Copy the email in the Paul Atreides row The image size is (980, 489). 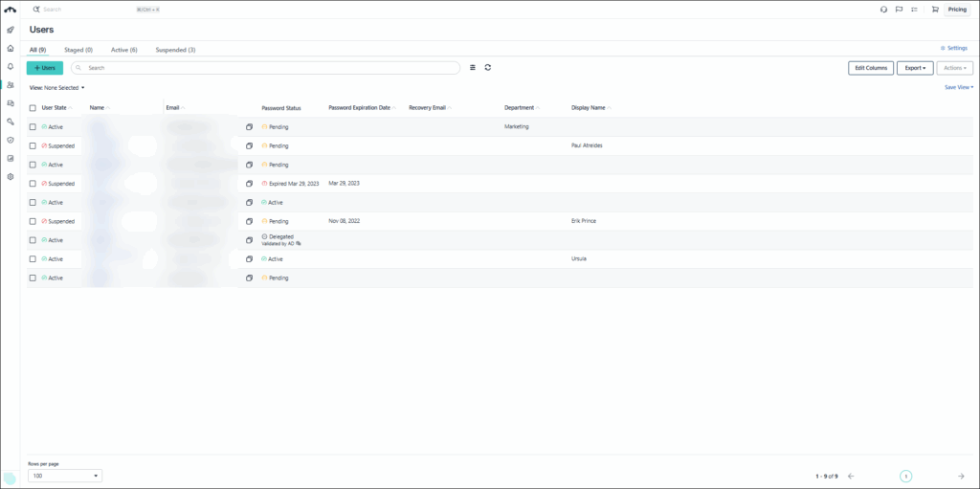tap(249, 145)
